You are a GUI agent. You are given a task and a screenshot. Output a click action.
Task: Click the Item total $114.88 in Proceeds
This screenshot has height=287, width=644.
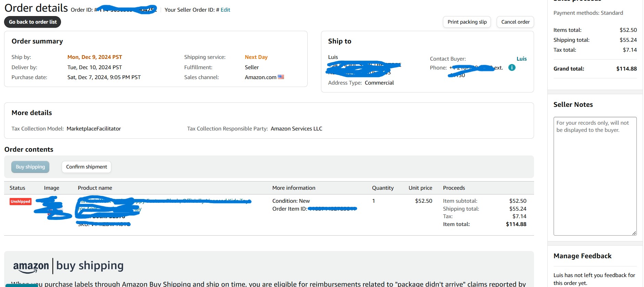[516, 224]
